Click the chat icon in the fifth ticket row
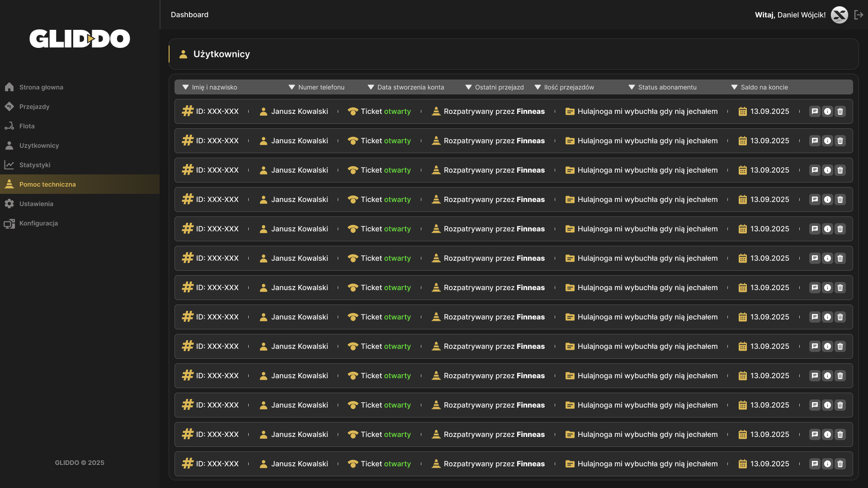The width and height of the screenshot is (868, 488). coord(815,229)
